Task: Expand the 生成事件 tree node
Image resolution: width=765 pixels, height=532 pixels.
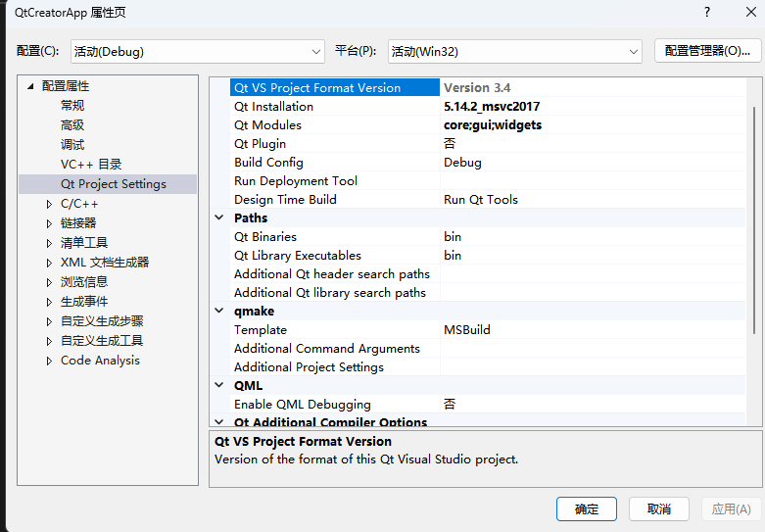Action: pos(49,302)
